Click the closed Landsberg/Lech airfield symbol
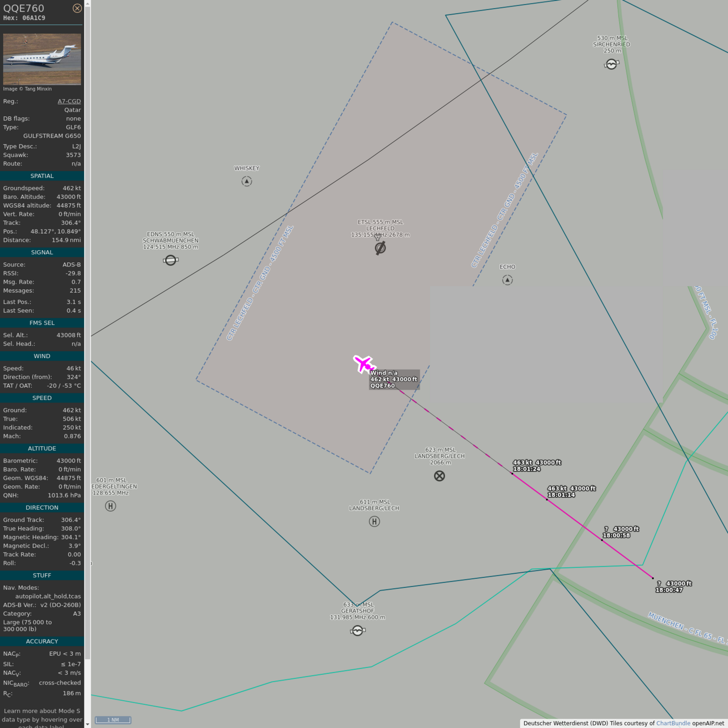Screen dimensions: 728x728 point(439,476)
